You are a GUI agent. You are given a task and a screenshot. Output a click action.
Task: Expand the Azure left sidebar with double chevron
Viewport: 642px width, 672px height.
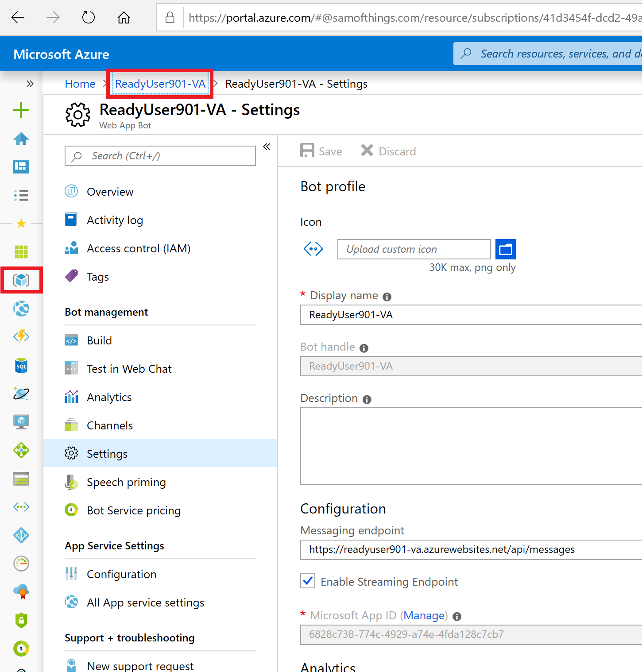(30, 84)
